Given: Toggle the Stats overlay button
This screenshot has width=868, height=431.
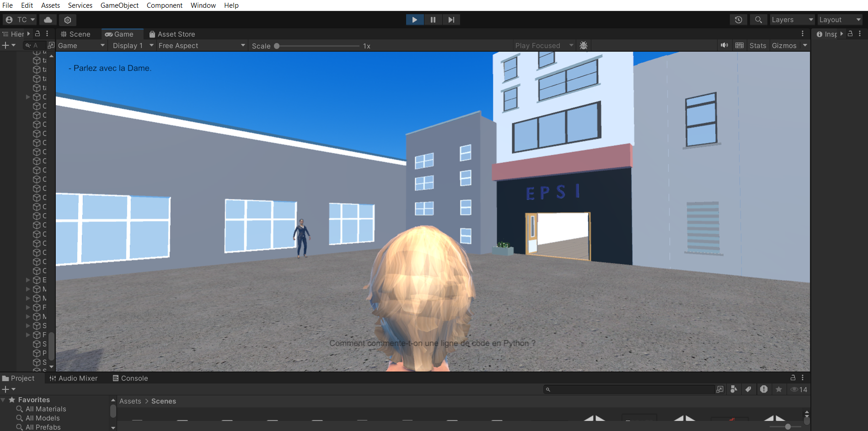Looking at the screenshot, I should coord(757,46).
